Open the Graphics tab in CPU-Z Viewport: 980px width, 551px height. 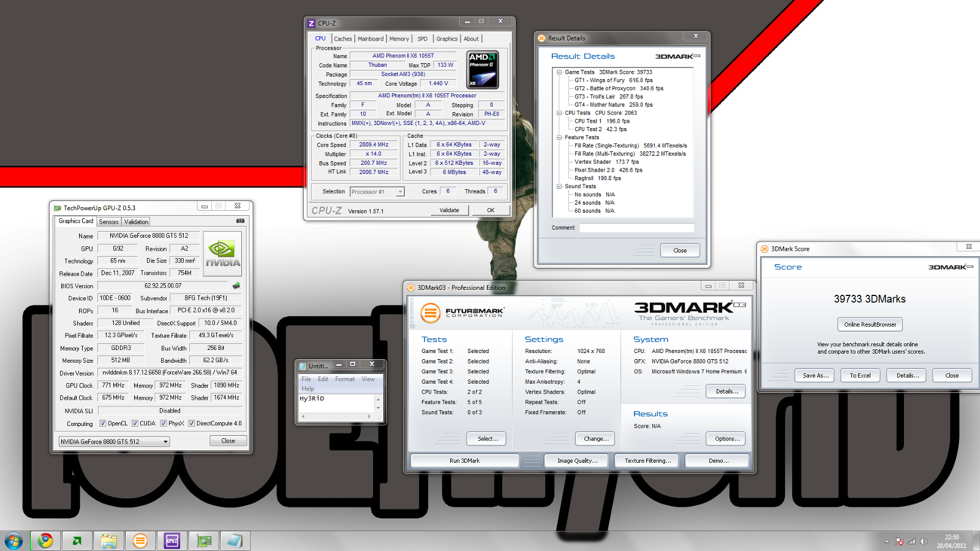point(447,39)
